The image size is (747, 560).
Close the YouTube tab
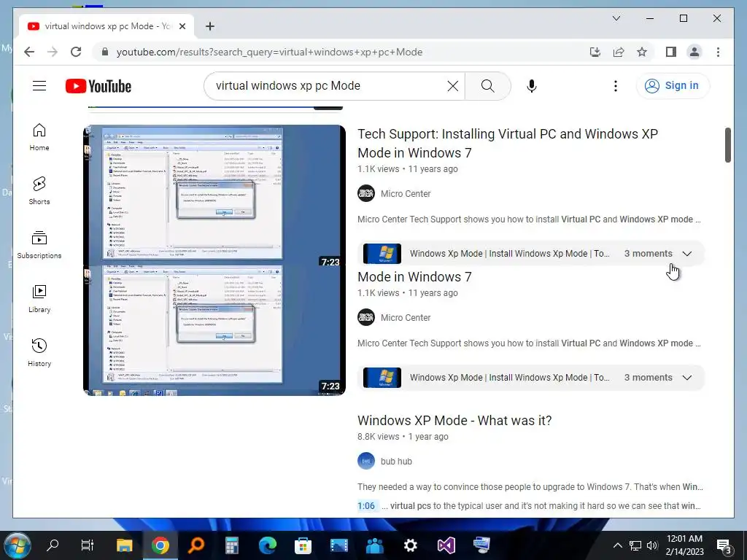tap(182, 26)
